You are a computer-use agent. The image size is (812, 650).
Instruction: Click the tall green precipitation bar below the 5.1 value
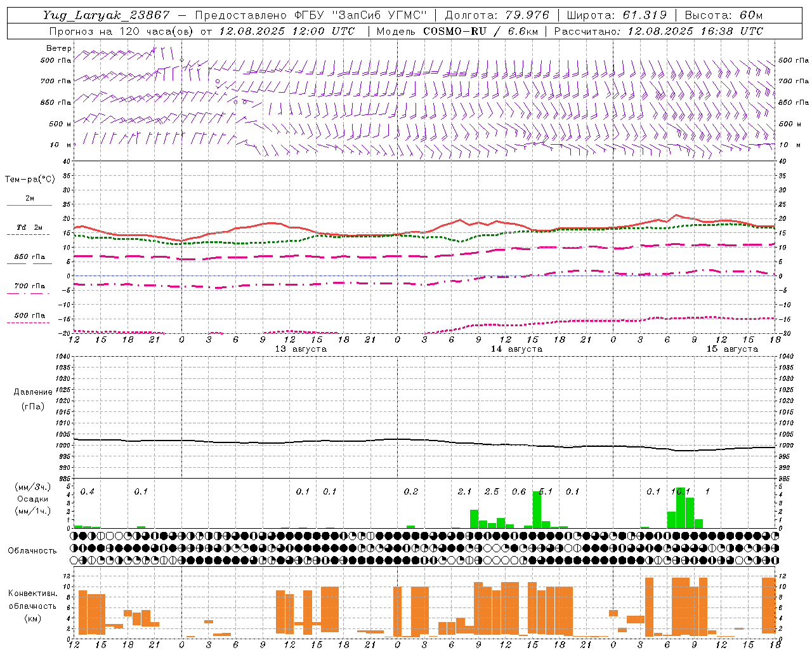[x=537, y=510]
